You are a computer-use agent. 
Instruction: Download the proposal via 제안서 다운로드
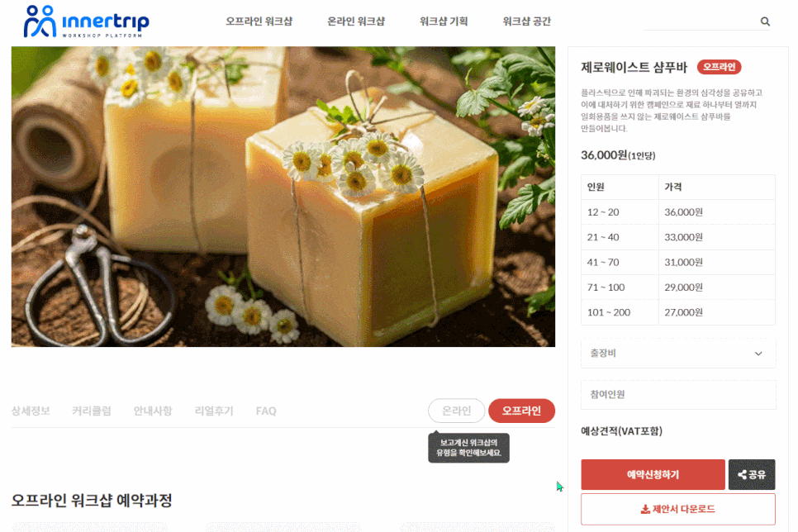678,509
